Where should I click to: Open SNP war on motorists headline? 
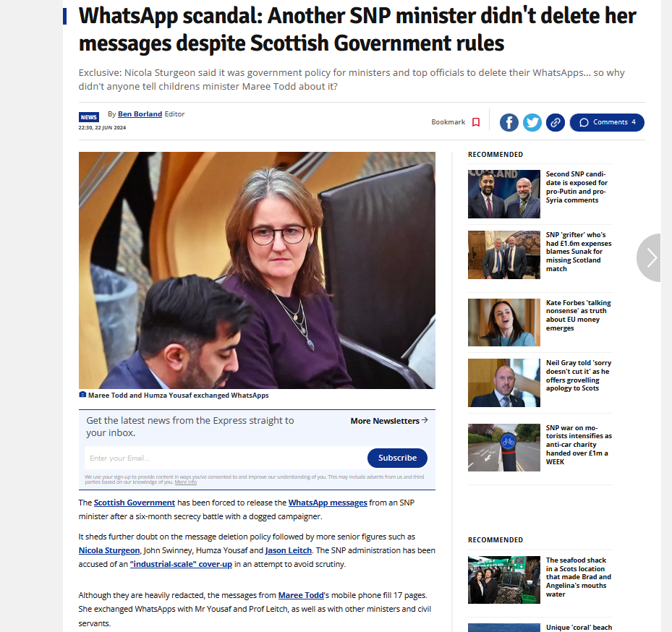pyautogui.click(x=579, y=444)
